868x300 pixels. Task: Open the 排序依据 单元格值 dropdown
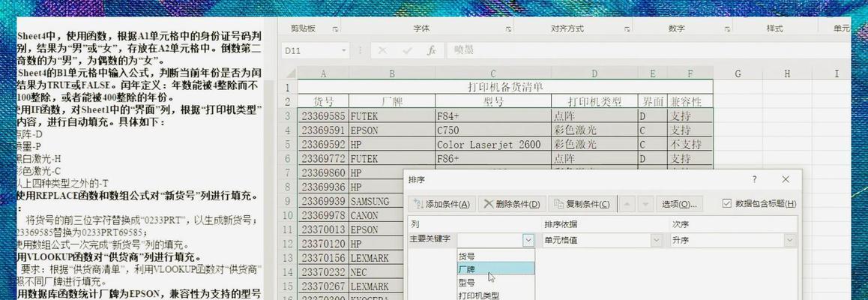point(657,240)
